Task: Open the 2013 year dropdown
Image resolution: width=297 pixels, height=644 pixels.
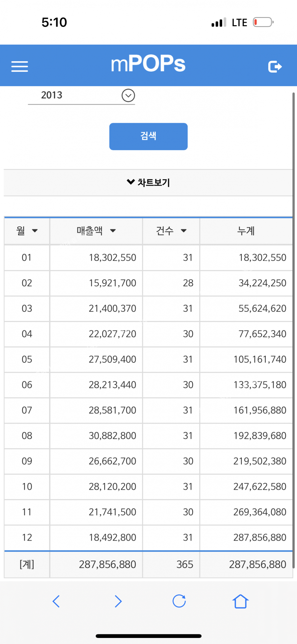Action: (x=128, y=96)
